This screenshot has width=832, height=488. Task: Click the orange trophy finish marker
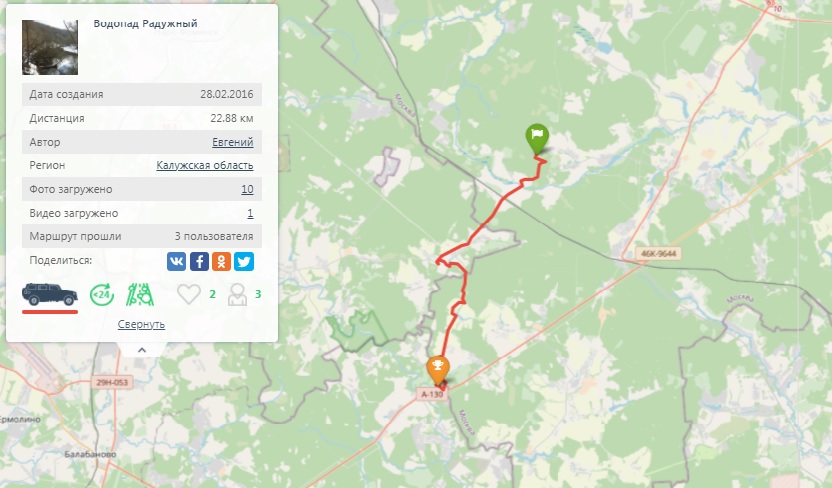tap(438, 370)
